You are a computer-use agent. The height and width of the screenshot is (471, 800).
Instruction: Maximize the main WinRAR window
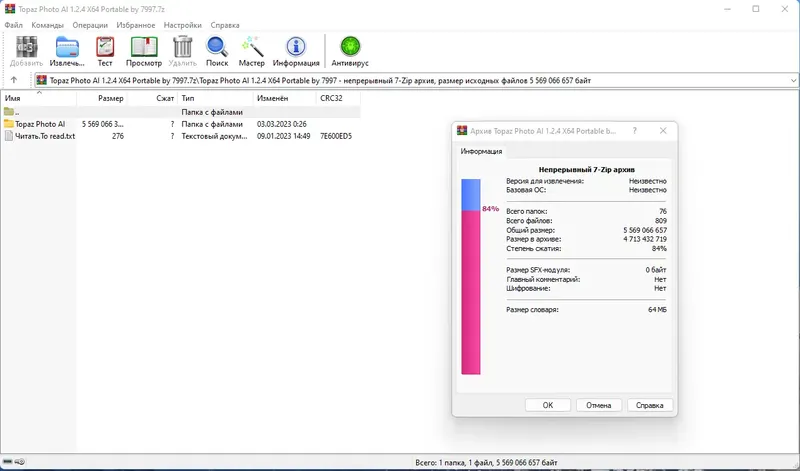click(x=756, y=9)
